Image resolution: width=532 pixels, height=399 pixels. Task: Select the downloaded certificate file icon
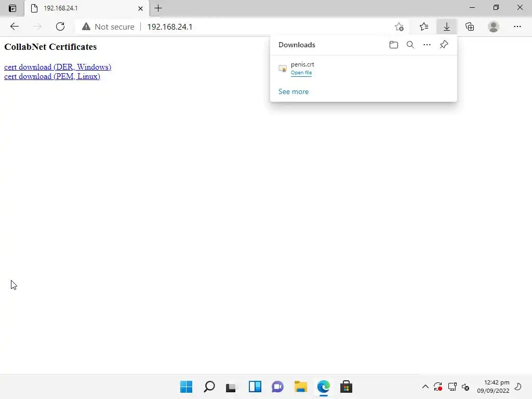pos(282,69)
